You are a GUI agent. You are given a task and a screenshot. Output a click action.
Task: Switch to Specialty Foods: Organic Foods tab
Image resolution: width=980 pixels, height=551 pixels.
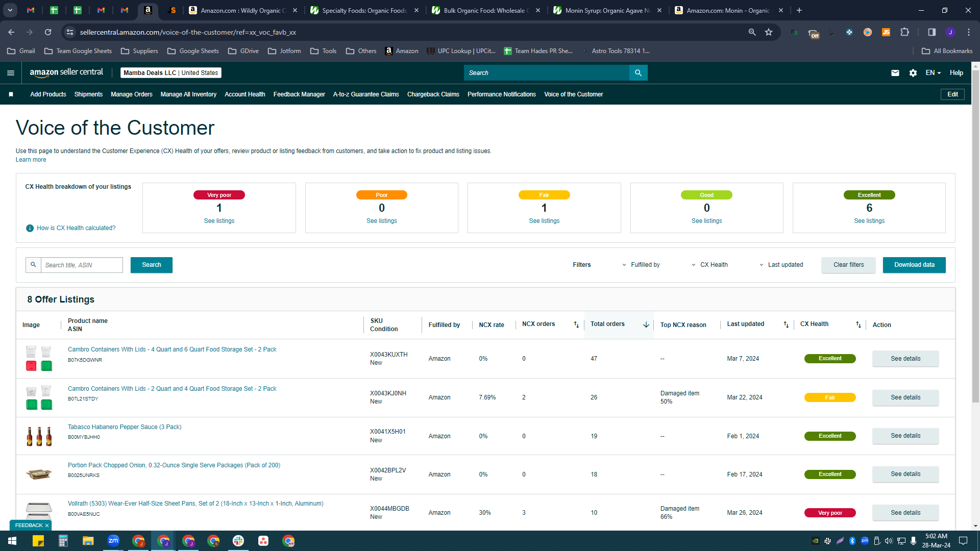coord(364,10)
